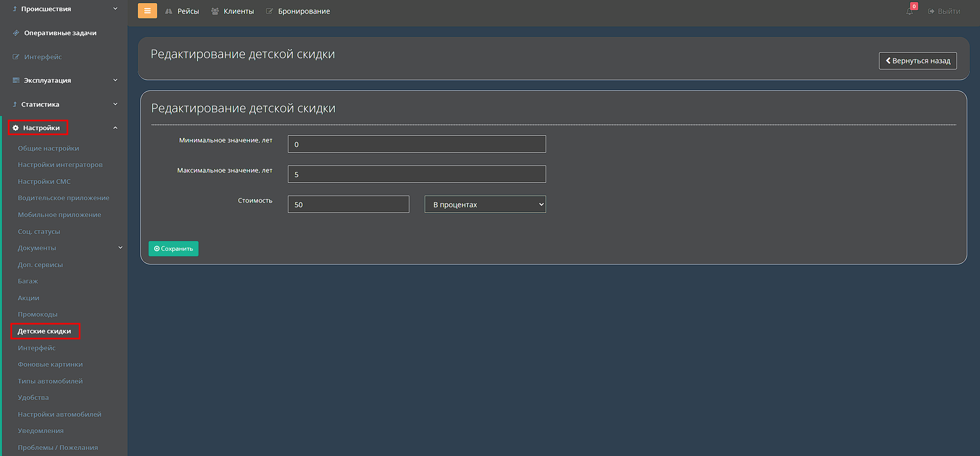Open the В процентах dropdown
This screenshot has height=456, width=980.
[x=485, y=204]
